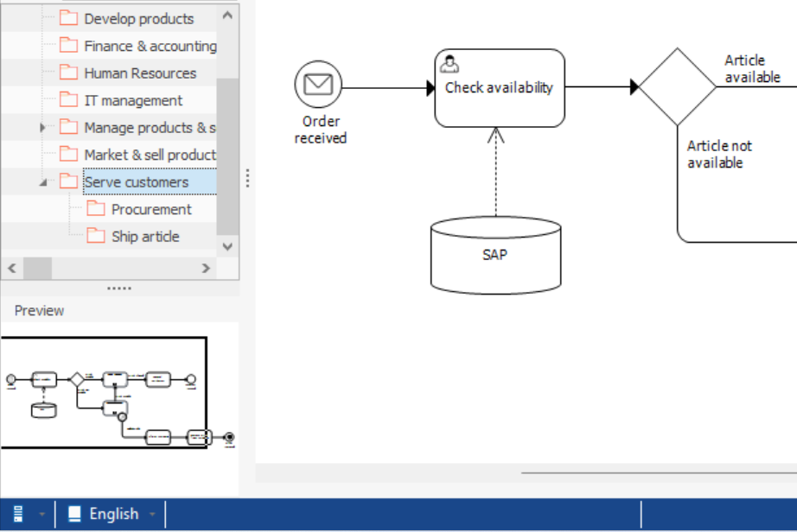The width and height of the screenshot is (797, 532).
Task: Click the tree vertical scrollbar thumb
Action: (x=227, y=156)
